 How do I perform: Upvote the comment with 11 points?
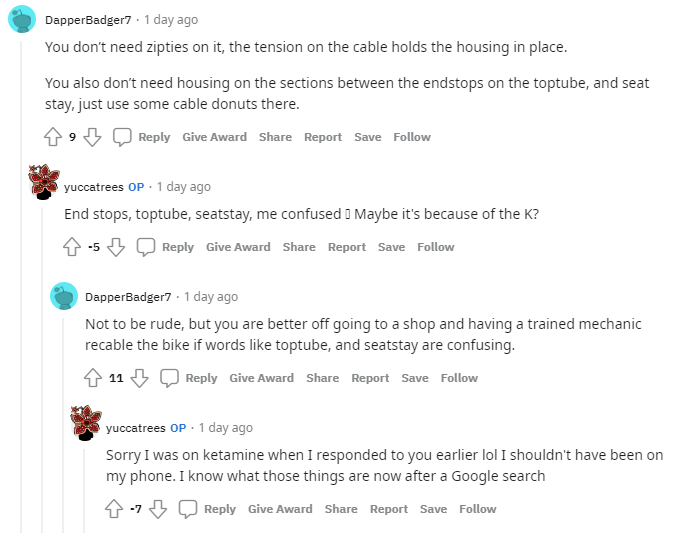93,378
